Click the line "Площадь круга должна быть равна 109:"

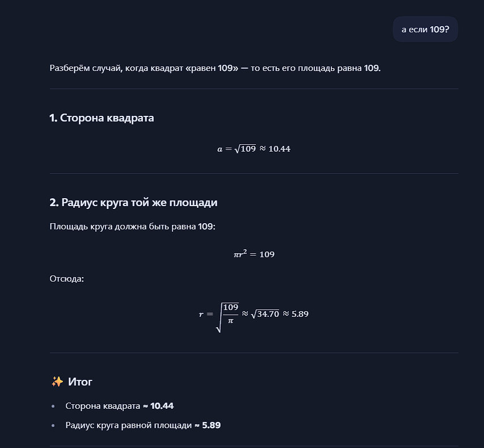[x=133, y=227]
